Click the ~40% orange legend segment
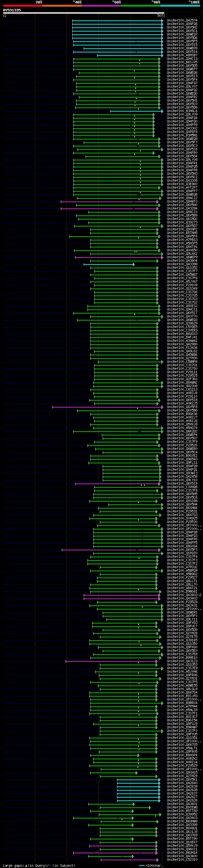 coord(62,5)
